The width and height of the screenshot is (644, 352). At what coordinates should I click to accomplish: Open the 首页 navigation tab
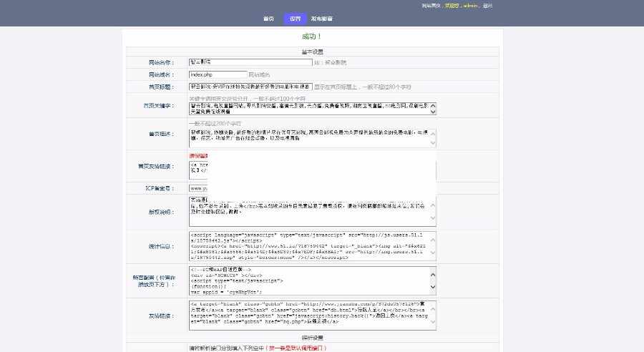268,19
